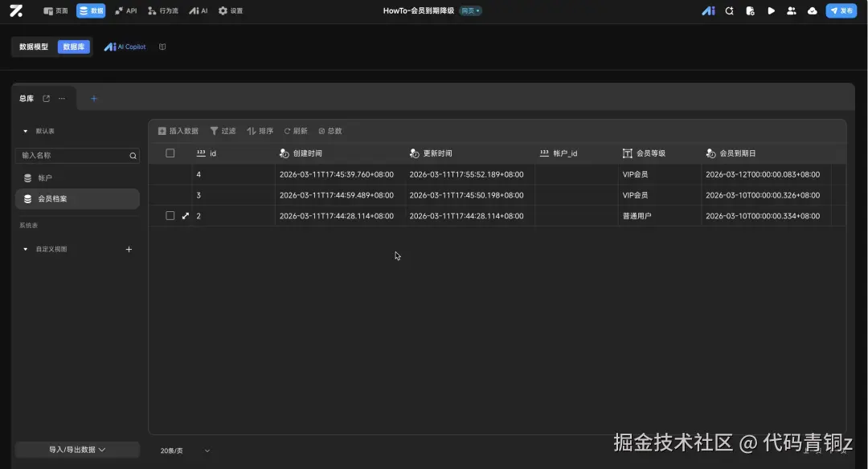Collapse the 自定义视图 section

click(26, 250)
